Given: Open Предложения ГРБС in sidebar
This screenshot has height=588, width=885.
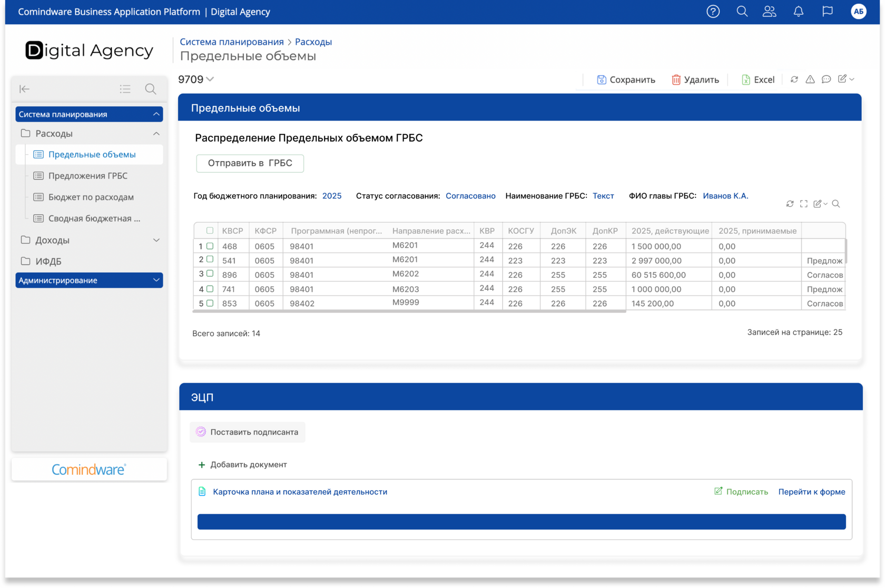Looking at the screenshot, I should click(88, 176).
